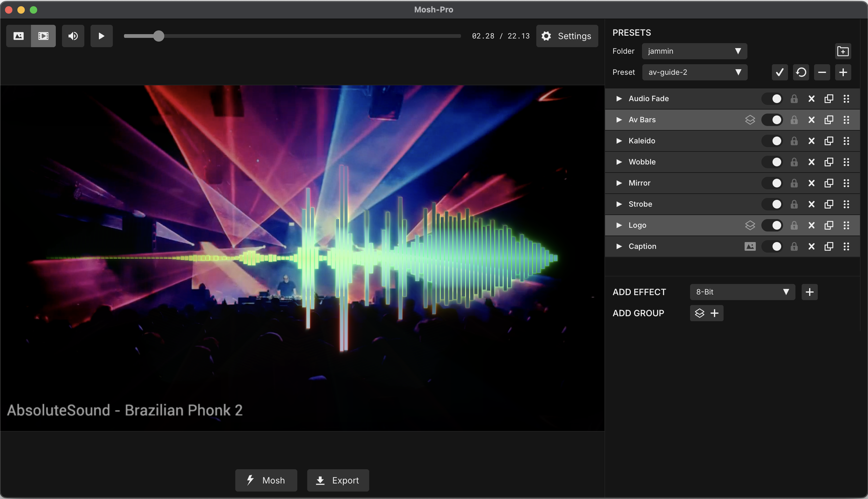
Task: Select the Wobble effect row label
Action: [x=642, y=162]
